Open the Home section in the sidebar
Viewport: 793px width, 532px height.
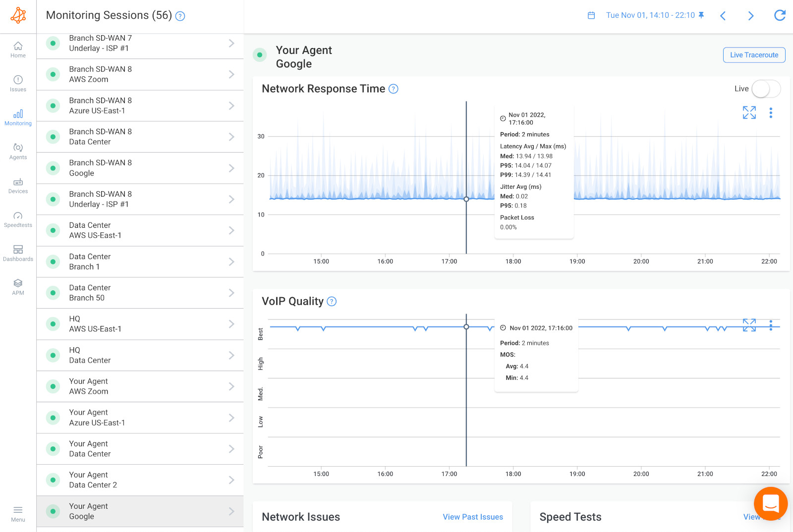18,49
